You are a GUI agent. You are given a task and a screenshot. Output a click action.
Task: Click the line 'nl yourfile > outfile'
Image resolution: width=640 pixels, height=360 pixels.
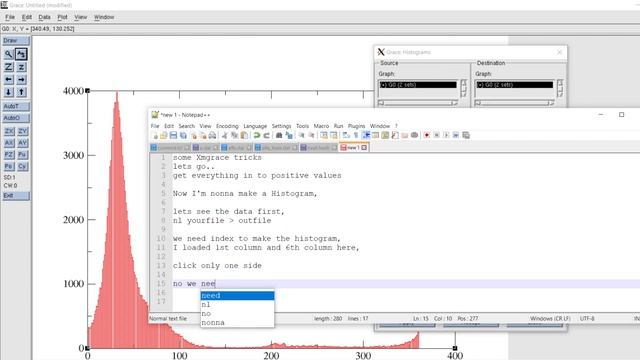(x=222, y=220)
